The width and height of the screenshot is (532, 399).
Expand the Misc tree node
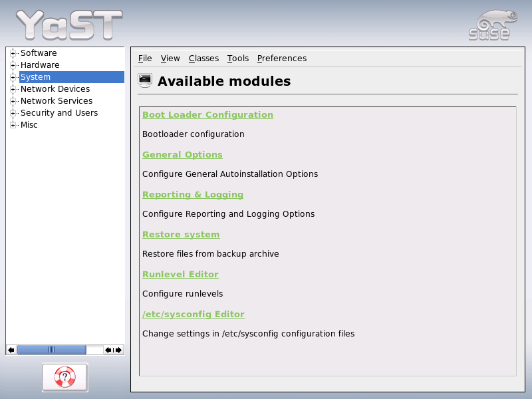click(x=13, y=125)
